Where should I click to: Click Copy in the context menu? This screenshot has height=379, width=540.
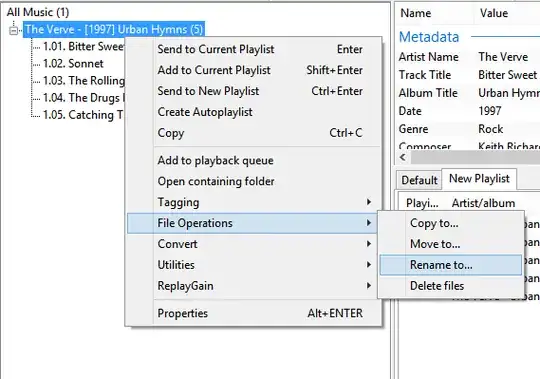click(254, 133)
